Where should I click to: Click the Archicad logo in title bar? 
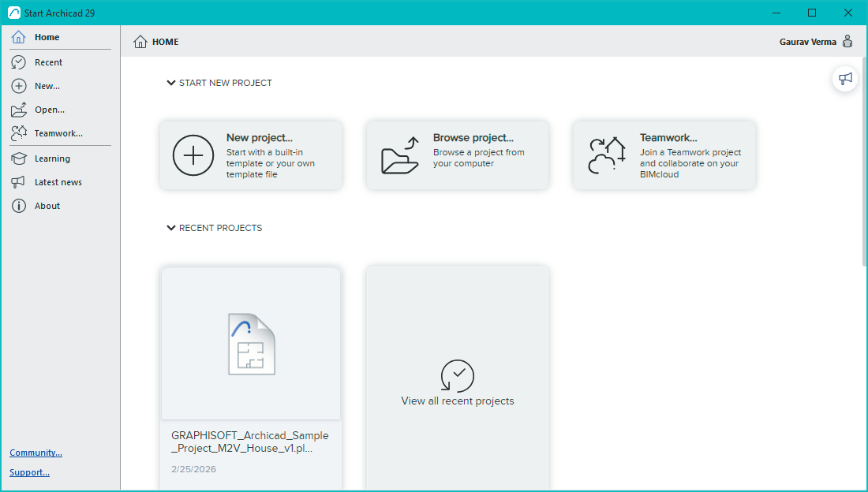14,13
